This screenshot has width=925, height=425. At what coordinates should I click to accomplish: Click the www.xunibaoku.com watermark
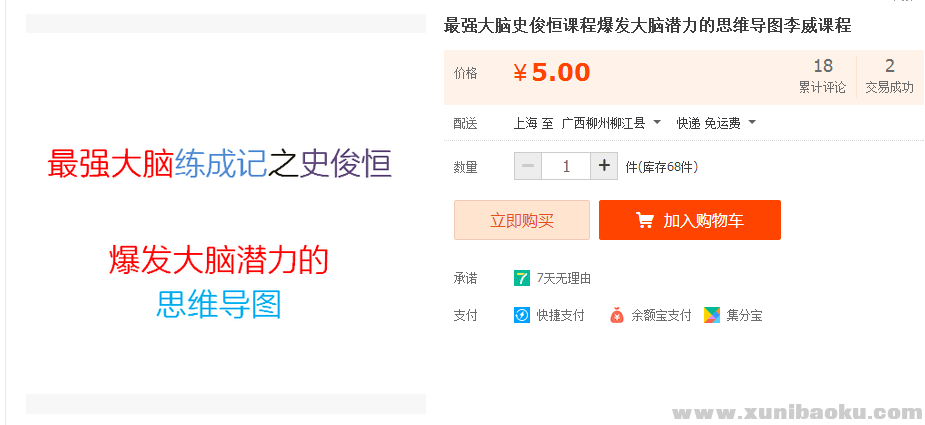[801, 412]
